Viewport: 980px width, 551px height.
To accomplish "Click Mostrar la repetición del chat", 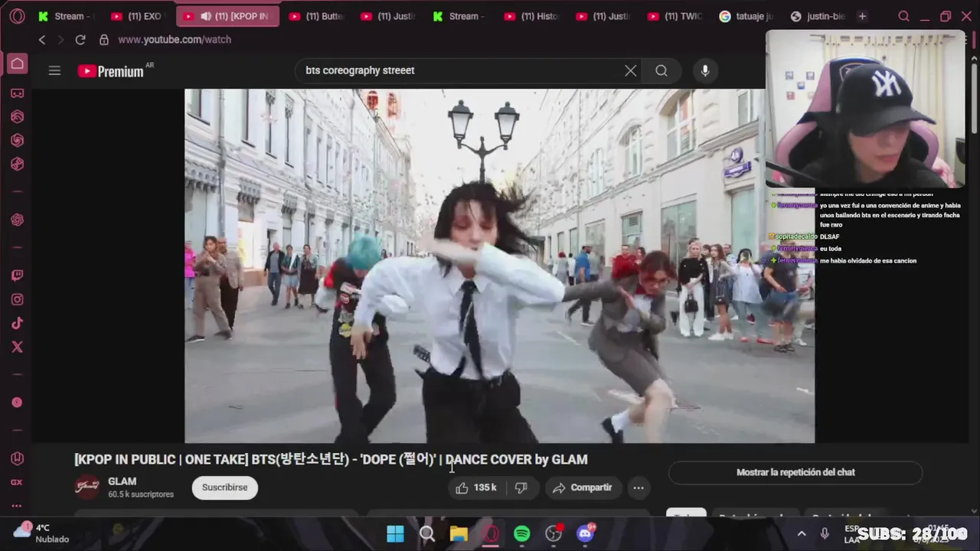I will (x=795, y=472).
